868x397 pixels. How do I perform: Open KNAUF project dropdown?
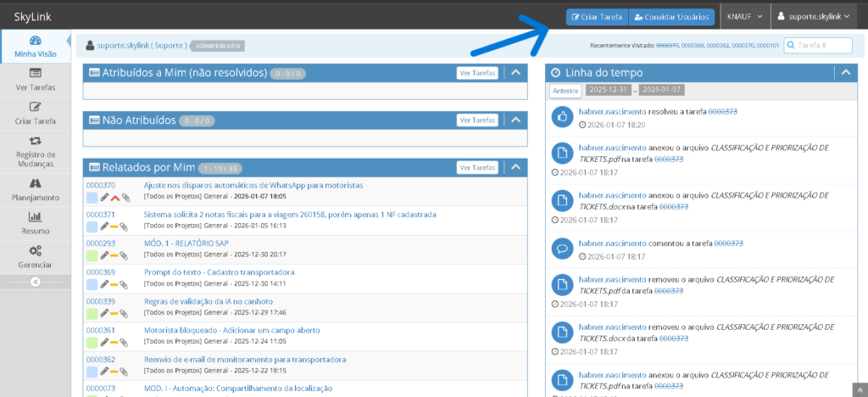(x=744, y=16)
